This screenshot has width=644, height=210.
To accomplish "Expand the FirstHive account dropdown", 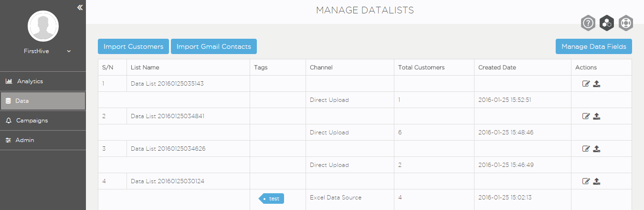I will click(69, 51).
